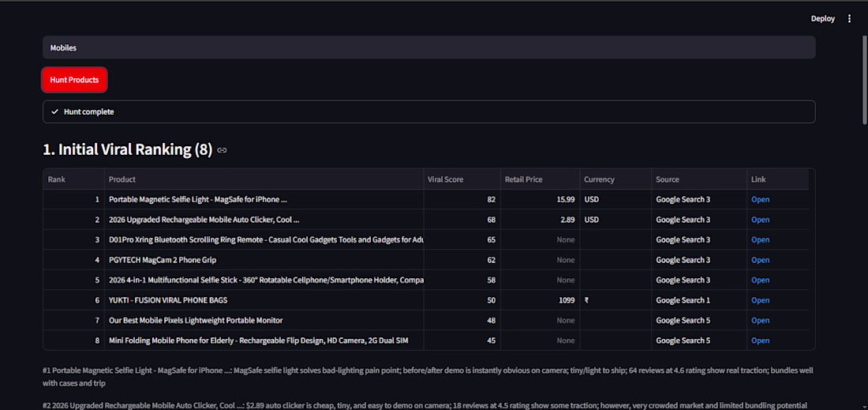The height and width of the screenshot is (410, 868).
Task: Sort by the Retail Price column header
Action: (x=540, y=179)
